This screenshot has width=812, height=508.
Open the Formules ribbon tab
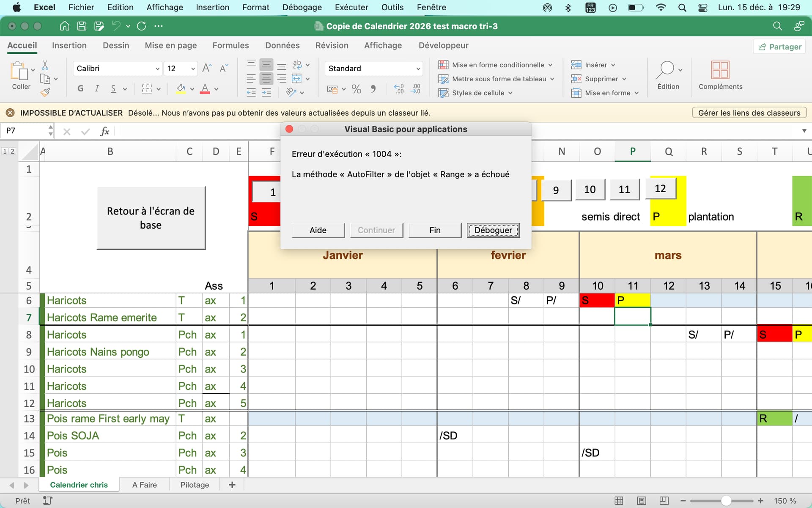click(x=230, y=45)
